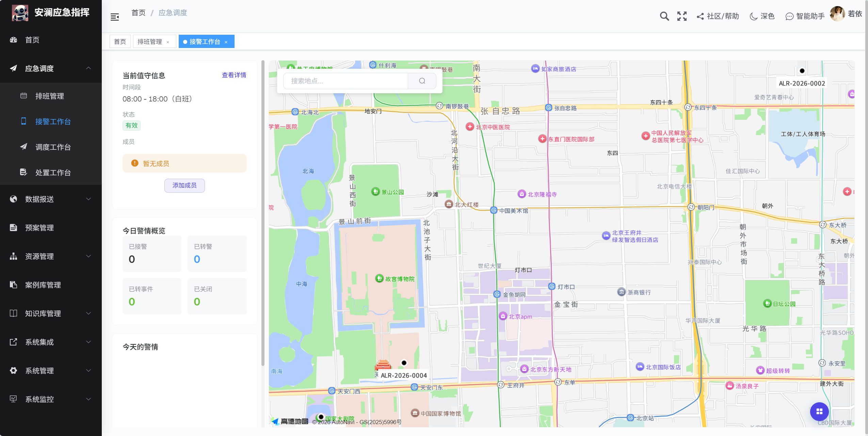Select alert marker ALR-2026-0002 on map
The image size is (868, 436).
point(802,71)
